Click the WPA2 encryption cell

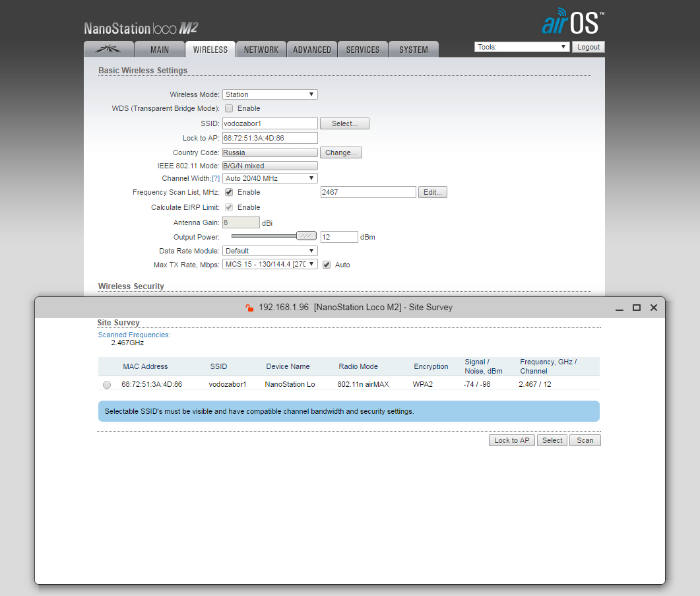(x=422, y=384)
